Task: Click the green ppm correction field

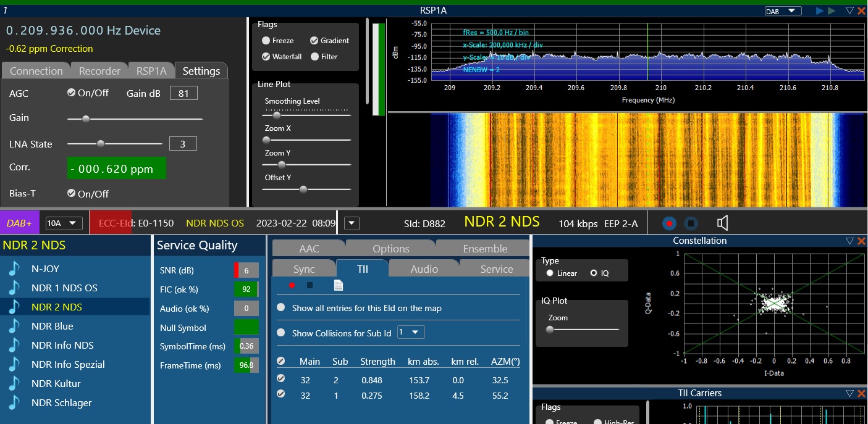Action: pos(116,168)
